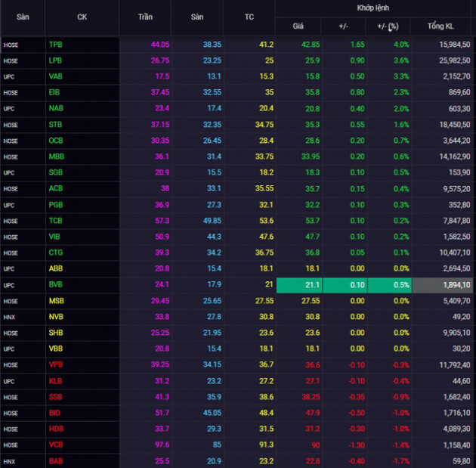The image size is (476, 468).
Task: Click TPB ceiling price 44.05
Action: coord(160,45)
